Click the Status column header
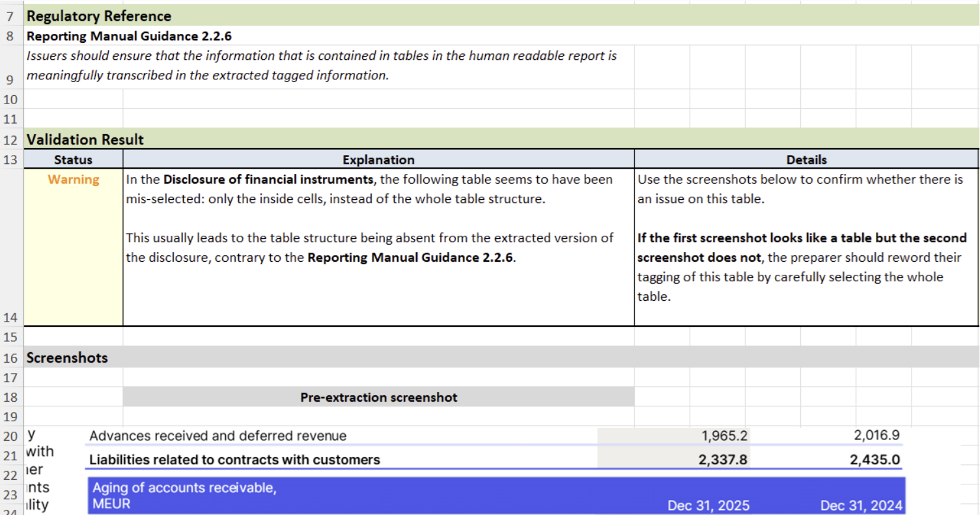Image resolution: width=980 pixels, height=515 pixels. tap(72, 160)
